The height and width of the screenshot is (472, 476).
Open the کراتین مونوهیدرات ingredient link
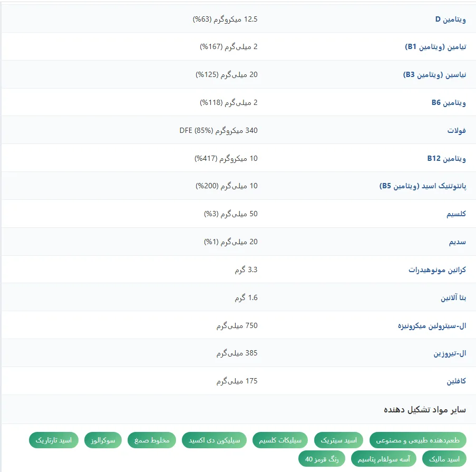pos(437,270)
